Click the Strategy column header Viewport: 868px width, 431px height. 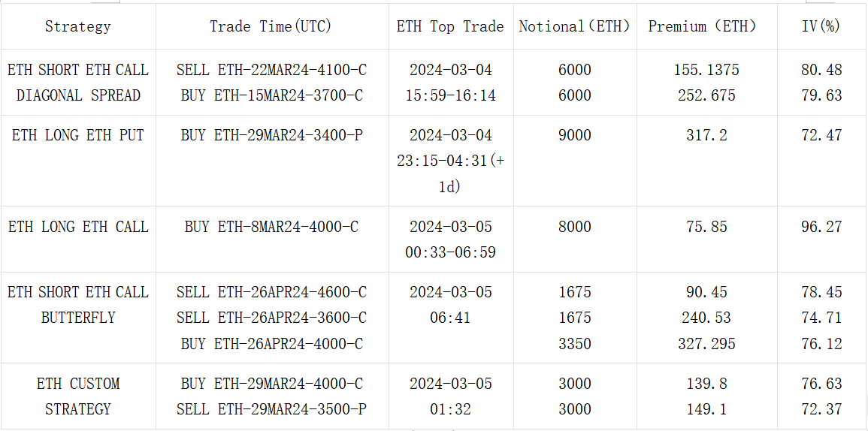pyautogui.click(x=78, y=26)
